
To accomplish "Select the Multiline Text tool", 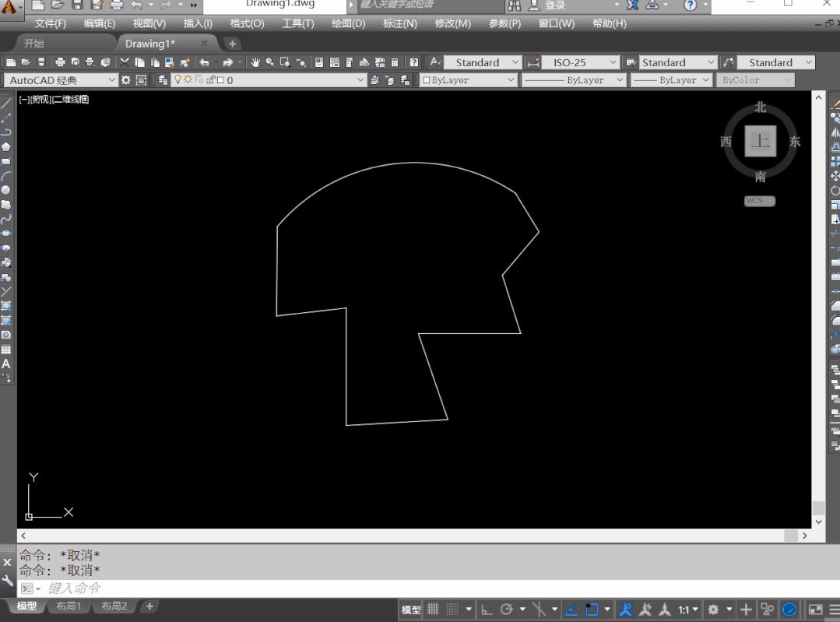I will point(6,364).
